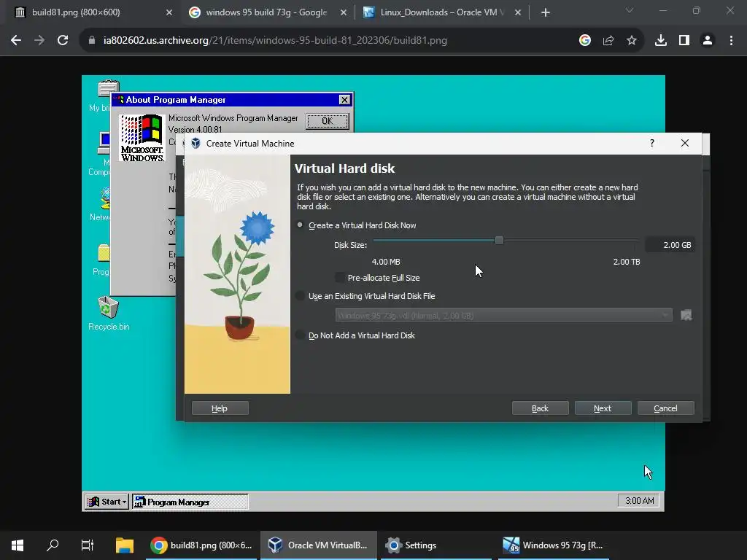Toggle the browser side panel icon
747x560 pixels.
684,41
